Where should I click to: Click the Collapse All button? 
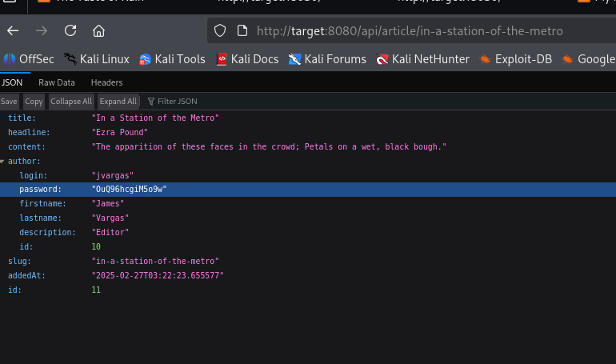coord(71,102)
